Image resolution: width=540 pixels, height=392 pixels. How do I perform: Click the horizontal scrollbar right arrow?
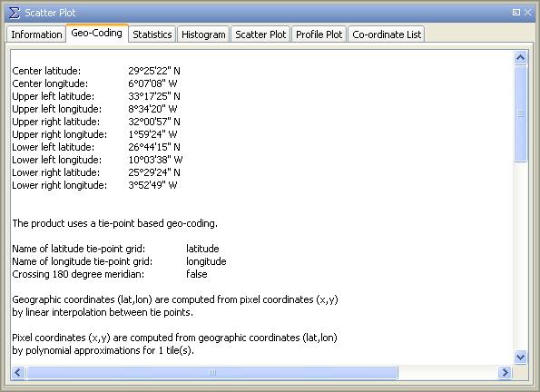click(505, 372)
